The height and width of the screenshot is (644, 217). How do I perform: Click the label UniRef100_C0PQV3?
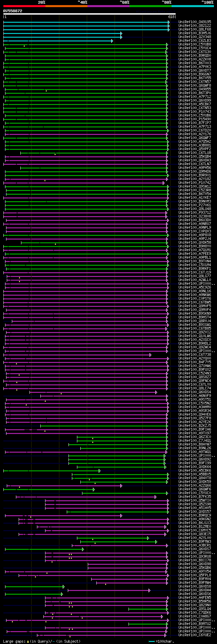point(195,231)
